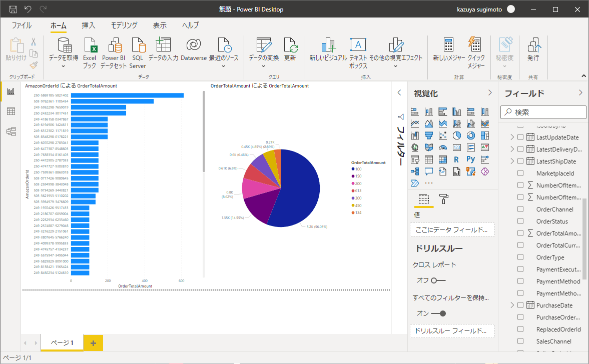Select the pie chart visual icon
This screenshot has width=589, height=364.
[x=456, y=135]
